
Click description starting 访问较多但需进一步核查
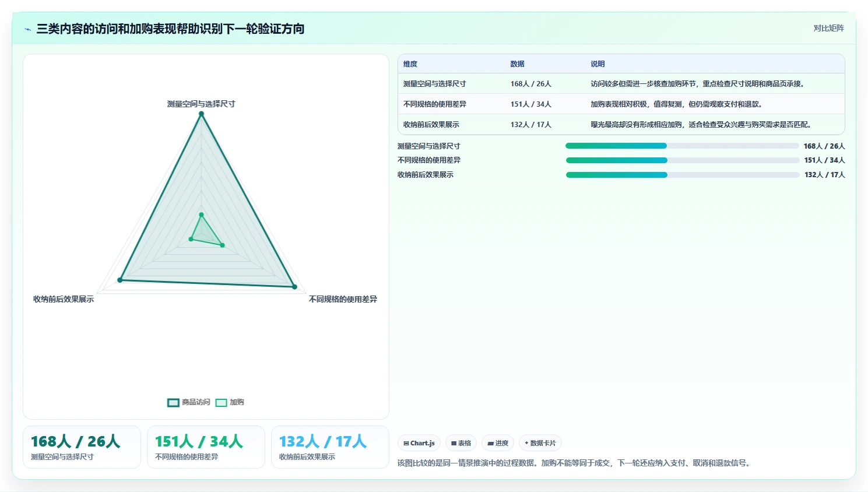coord(698,84)
